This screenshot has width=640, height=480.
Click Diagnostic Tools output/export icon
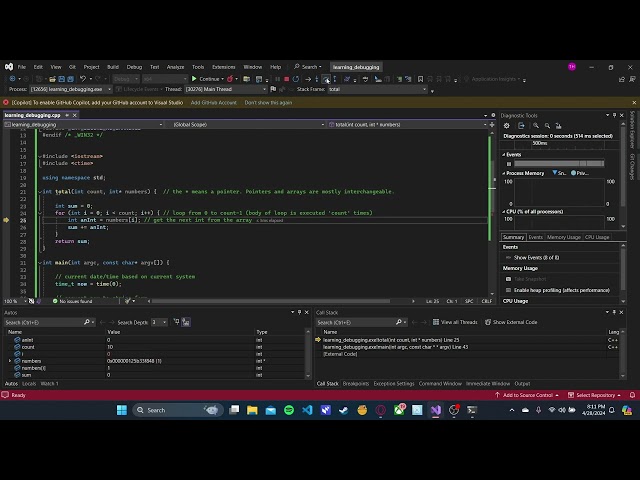pyautogui.click(x=521, y=126)
